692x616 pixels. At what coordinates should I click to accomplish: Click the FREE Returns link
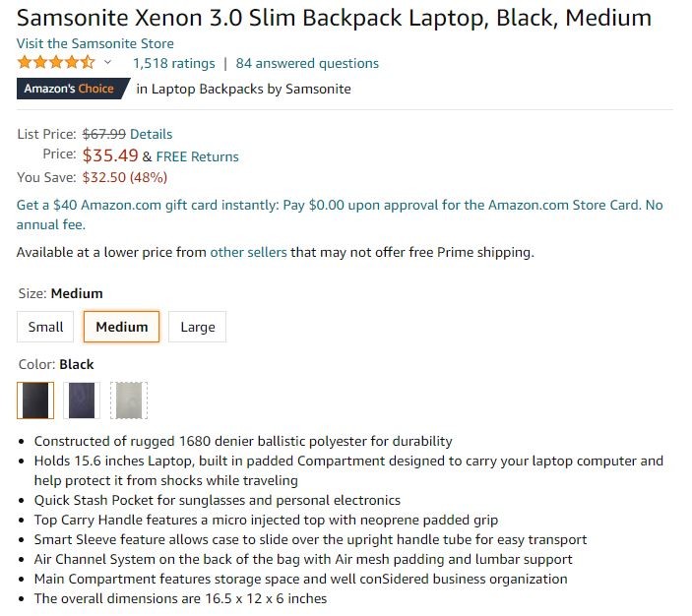[197, 156]
